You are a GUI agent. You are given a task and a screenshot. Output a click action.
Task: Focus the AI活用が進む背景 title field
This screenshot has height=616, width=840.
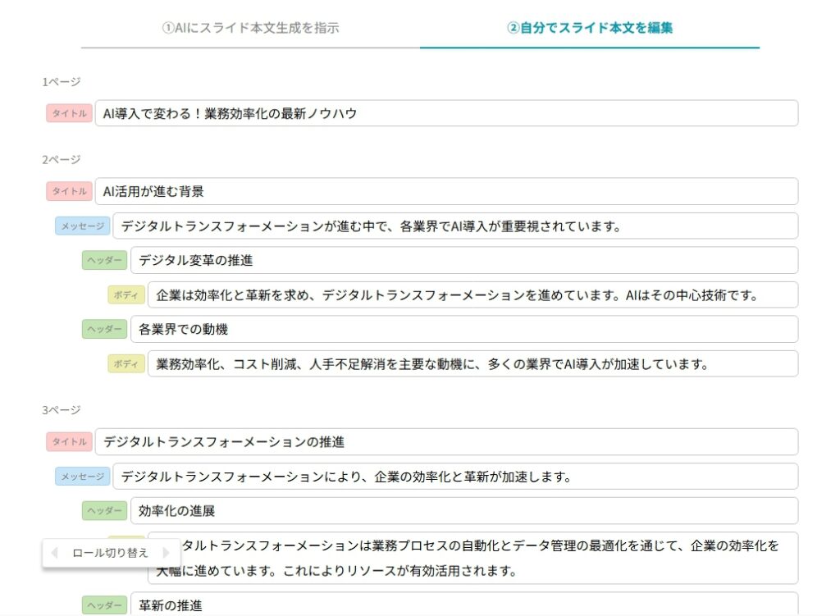(x=446, y=191)
